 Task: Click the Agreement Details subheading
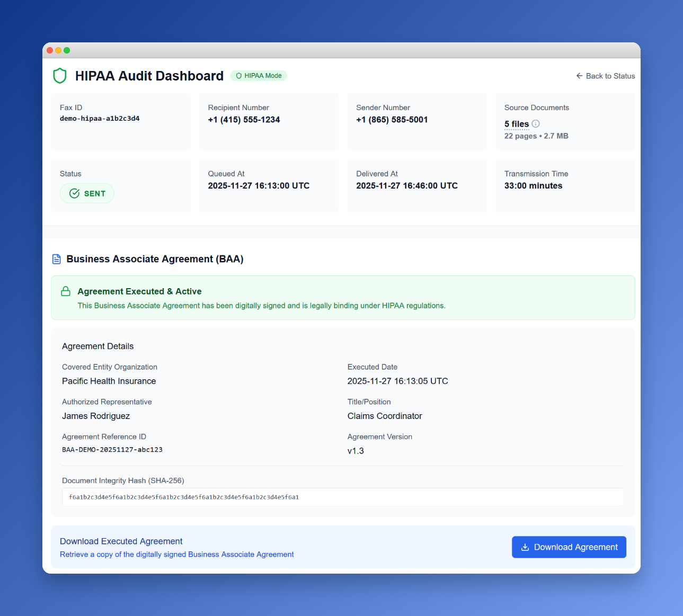coord(98,346)
